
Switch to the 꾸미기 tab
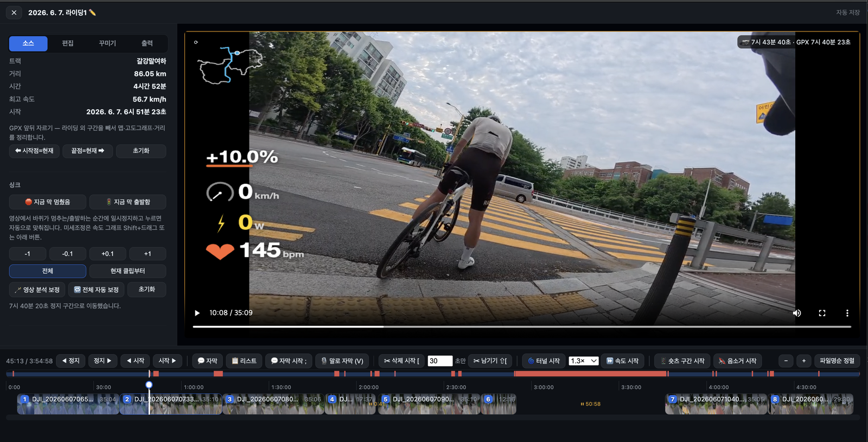[107, 43]
